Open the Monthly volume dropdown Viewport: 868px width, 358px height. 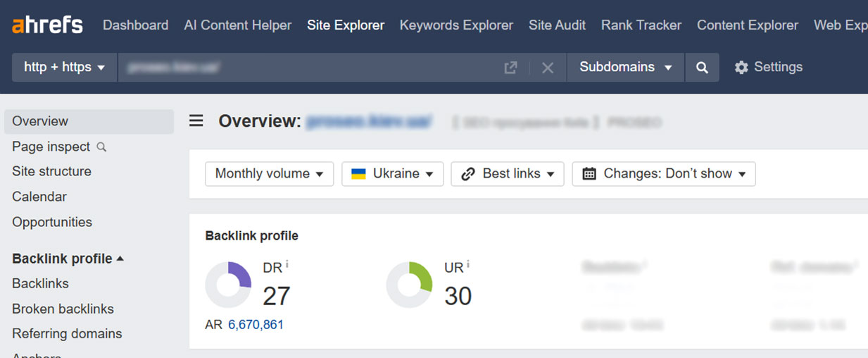[269, 174]
